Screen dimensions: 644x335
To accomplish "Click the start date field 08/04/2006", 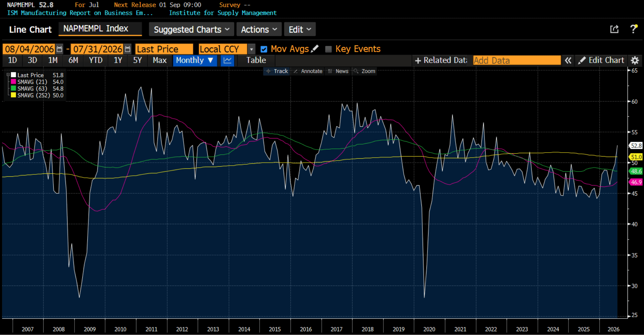I will [30, 49].
